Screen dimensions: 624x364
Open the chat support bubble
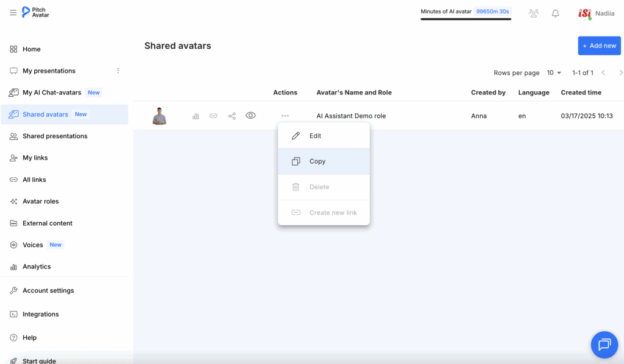pyautogui.click(x=604, y=345)
